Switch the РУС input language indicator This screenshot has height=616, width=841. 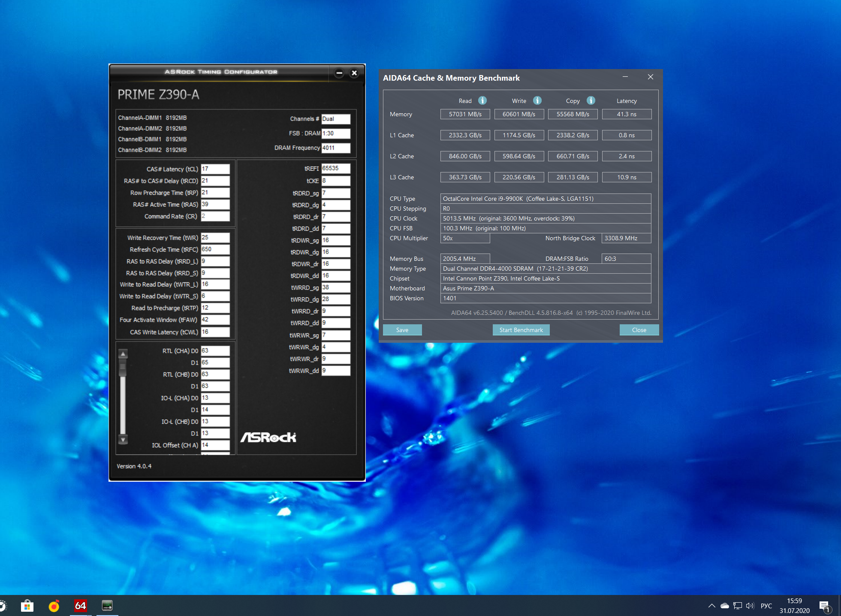click(x=766, y=606)
